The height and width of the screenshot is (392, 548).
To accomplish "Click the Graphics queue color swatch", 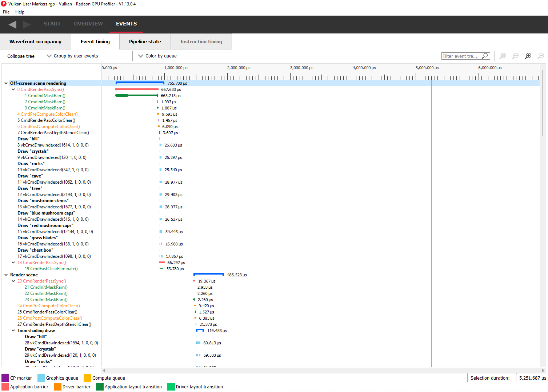I will click(41, 378).
